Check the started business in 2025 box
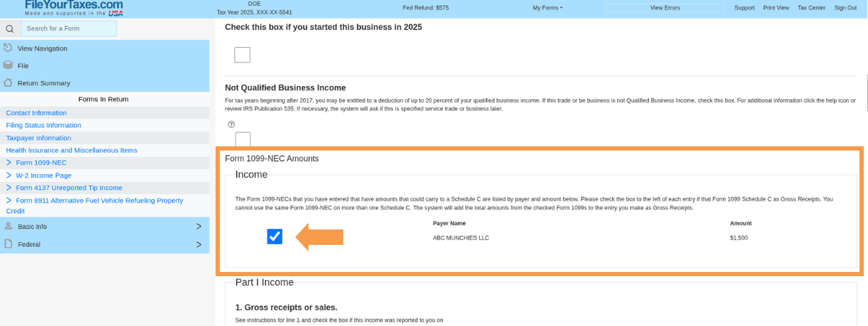This screenshot has height=326, width=868. 242,55
